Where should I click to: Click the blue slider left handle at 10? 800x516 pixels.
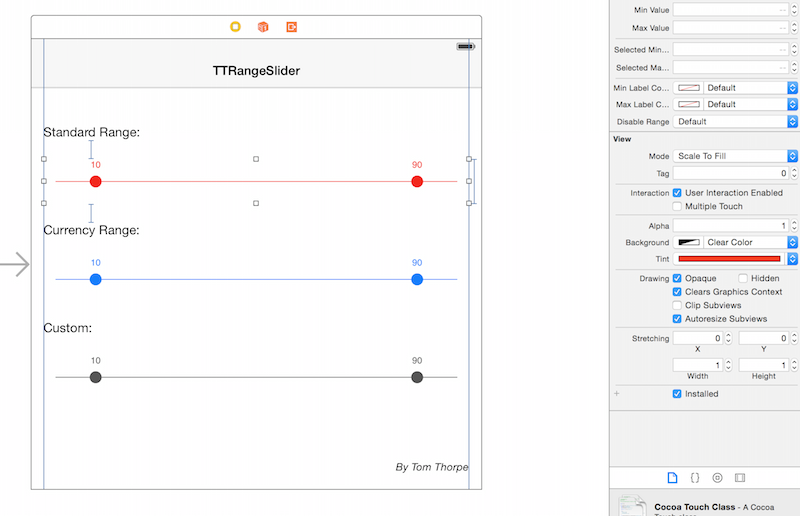[95, 279]
